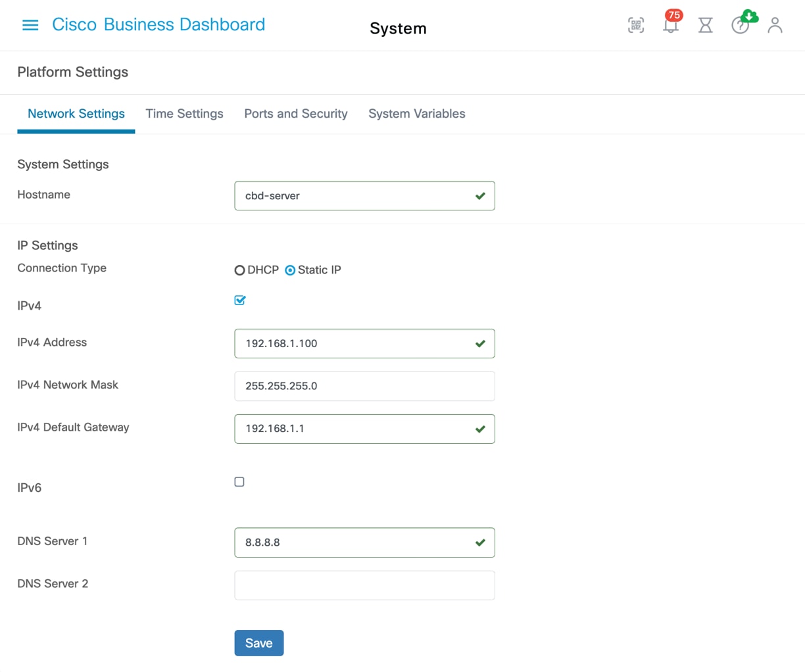The height and width of the screenshot is (672, 805).
Task: Click the DNS Server 1 label
Action: click(x=53, y=541)
